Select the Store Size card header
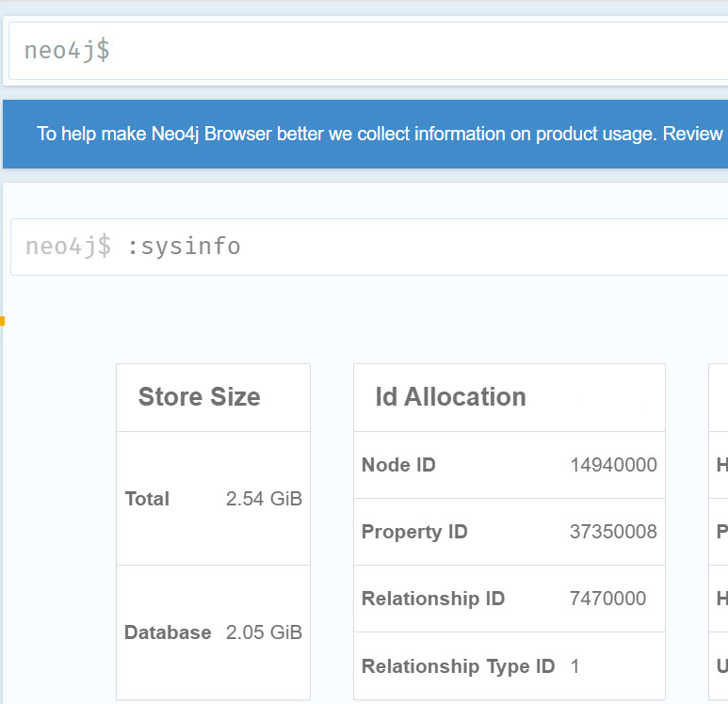The width and height of the screenshot is (728, 704). (x=200, y=397)
